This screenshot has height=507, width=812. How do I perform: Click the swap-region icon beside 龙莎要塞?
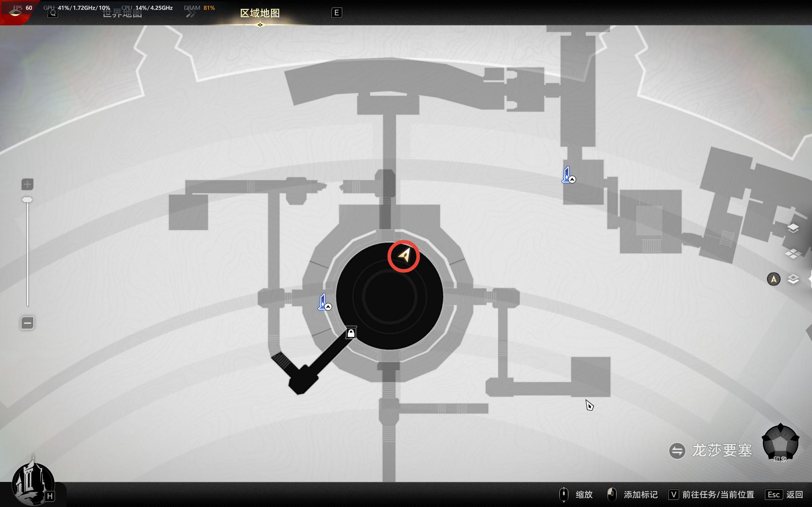pos(677,451)
